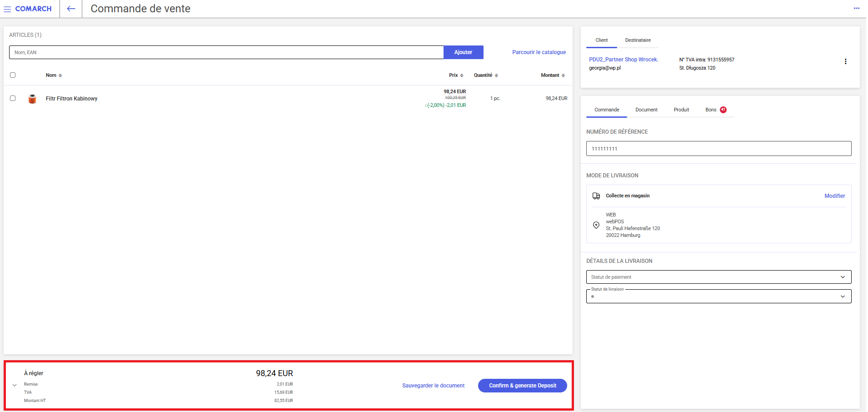Open the hamburger navigation menu
This screenshot has width=868, height=412.
coord(7,9)
